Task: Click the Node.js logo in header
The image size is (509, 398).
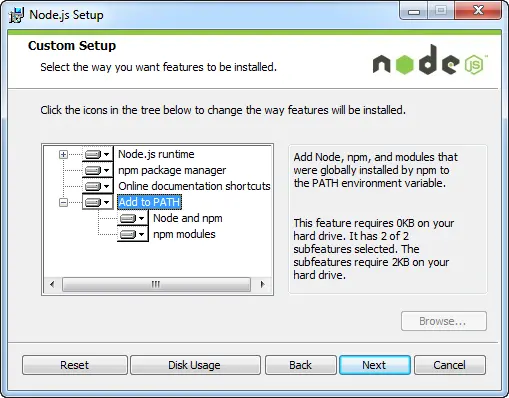Action: (429, 60)
